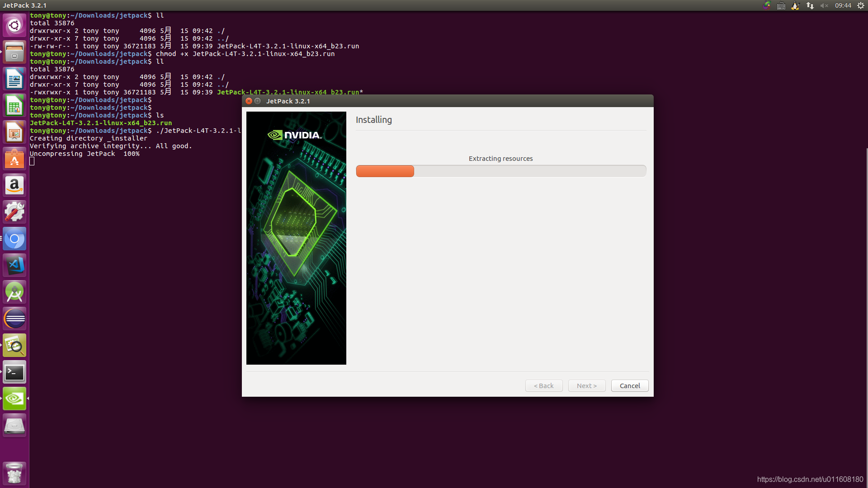This screenshot has height=488, width=868.
Task: Open the keyboard input method indicator
Action: [x=781, y=5]
